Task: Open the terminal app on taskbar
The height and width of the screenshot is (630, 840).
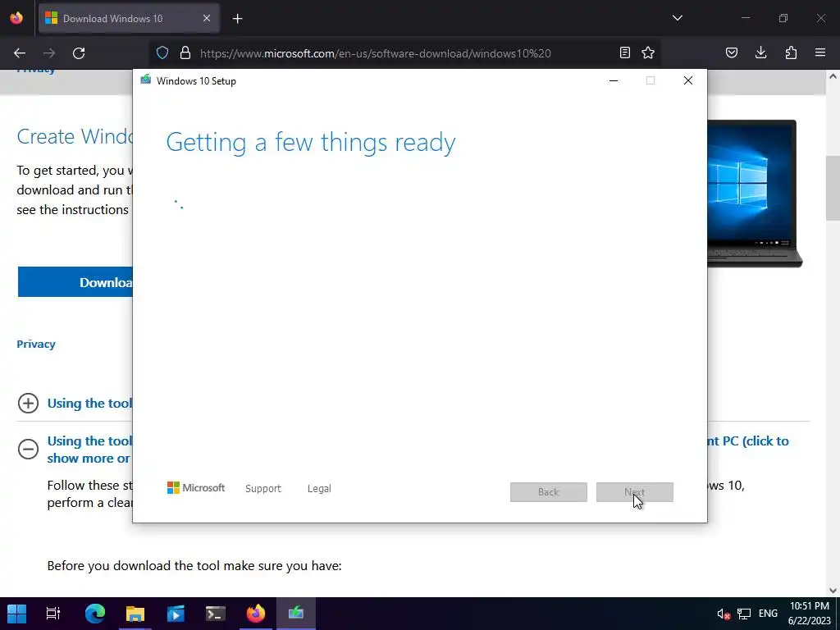Action: (x=216, y=614)
